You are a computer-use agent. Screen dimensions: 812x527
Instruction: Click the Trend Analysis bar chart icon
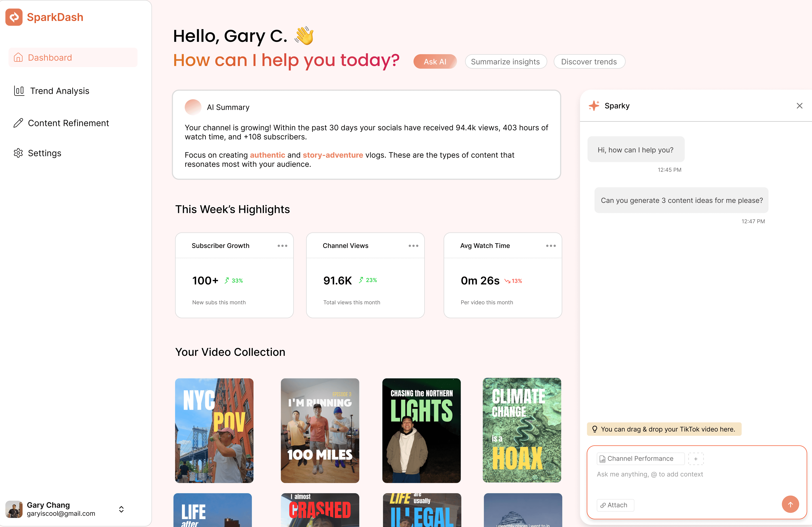(x=19, y=91)
